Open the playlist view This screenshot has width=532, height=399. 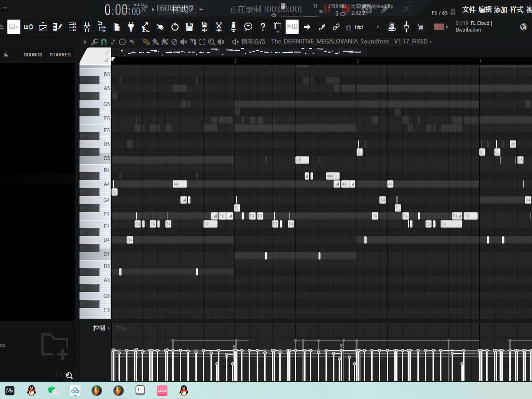pyautogui.click(x=43, y=27)
